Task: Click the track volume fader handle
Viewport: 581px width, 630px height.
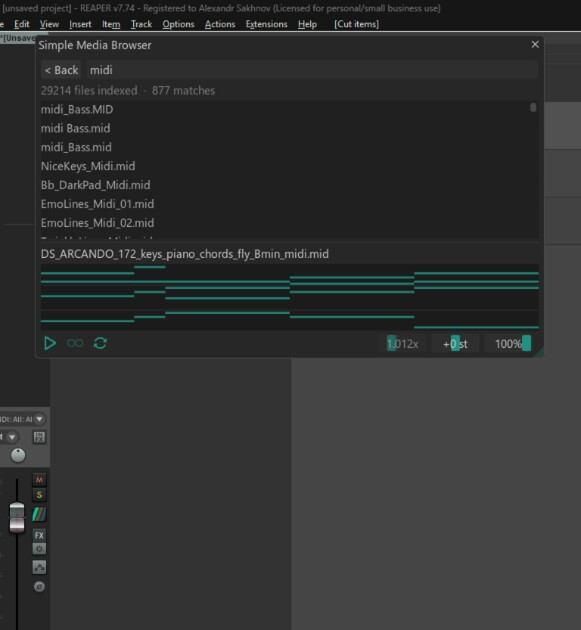Action: point(17,518)
